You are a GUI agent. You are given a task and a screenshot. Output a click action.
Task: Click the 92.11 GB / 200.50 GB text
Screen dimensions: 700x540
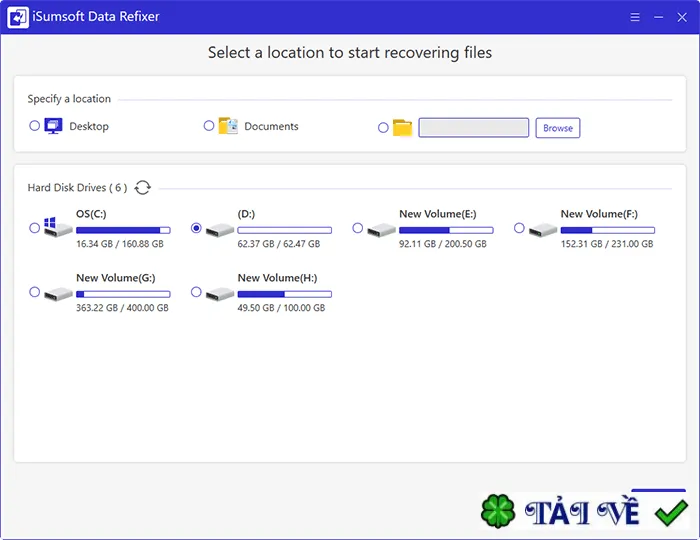coord(443,244)
